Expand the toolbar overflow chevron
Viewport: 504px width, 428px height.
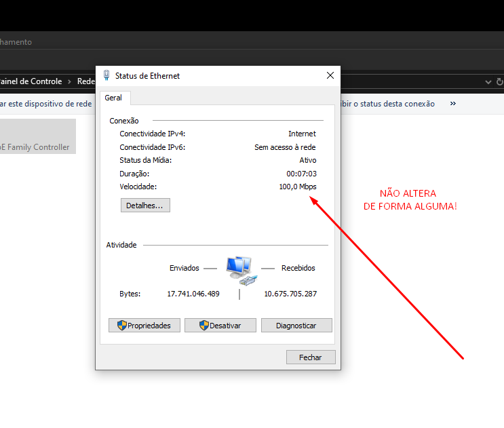point(453,104)
